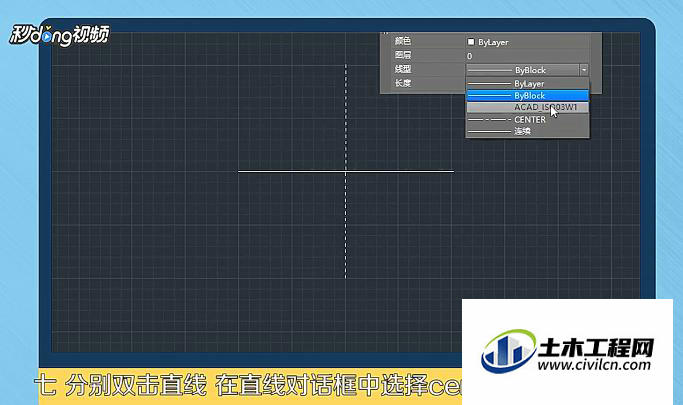Choose the highlighted ByBlock linetype option

pyautogui.click(x=527, y=95)
